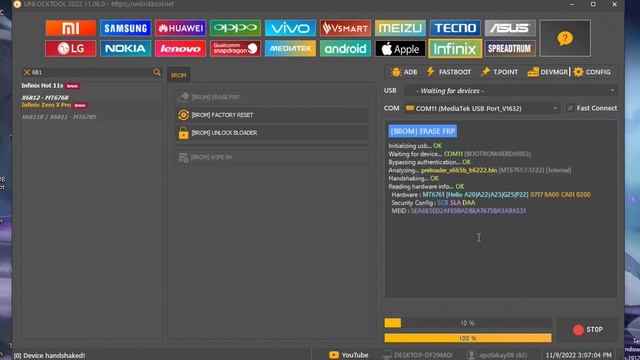Select the Android brand tile
640x360 pixels.
345,49
